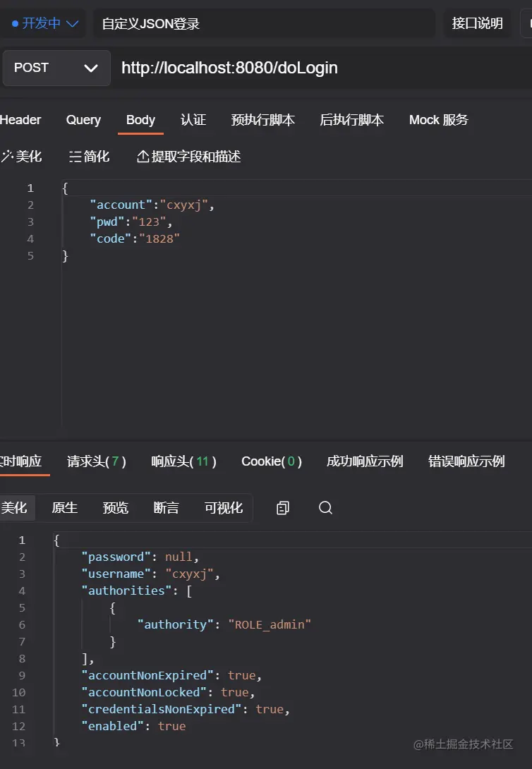The width and height of the screenshot is (532, 769).
Task: Open the 预执行脚本 tab
Action: coord(262,120)
